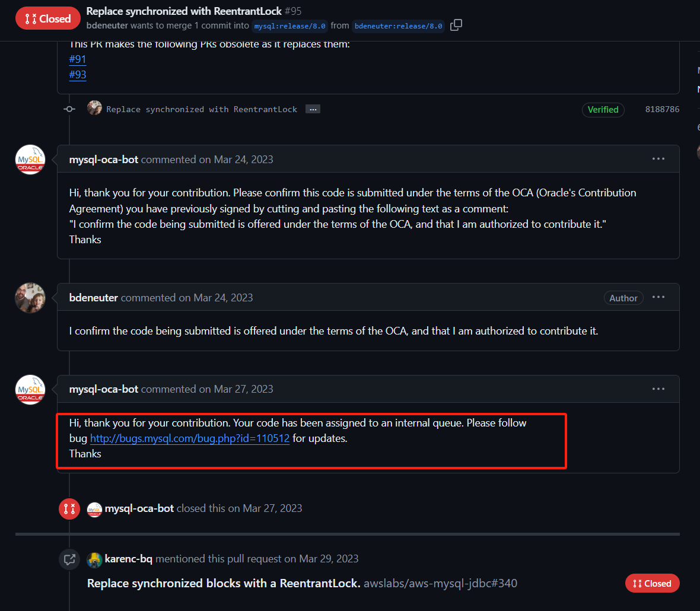Click bdeneuter's small commit avatar
Image resolution: width=700 pixels, height=611 pixels.
click(x=94, y=108)
